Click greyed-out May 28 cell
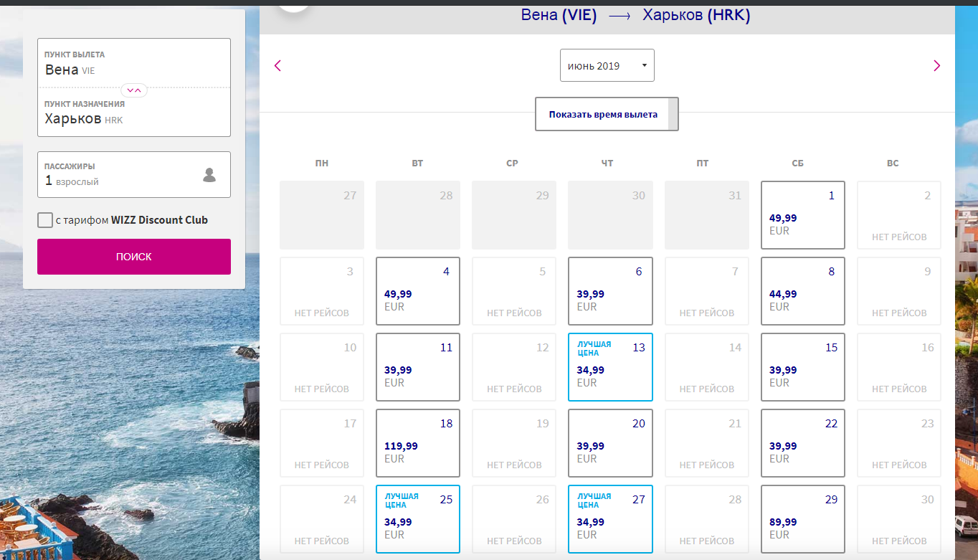Screen dimensions: 978x560 point(418,215)
